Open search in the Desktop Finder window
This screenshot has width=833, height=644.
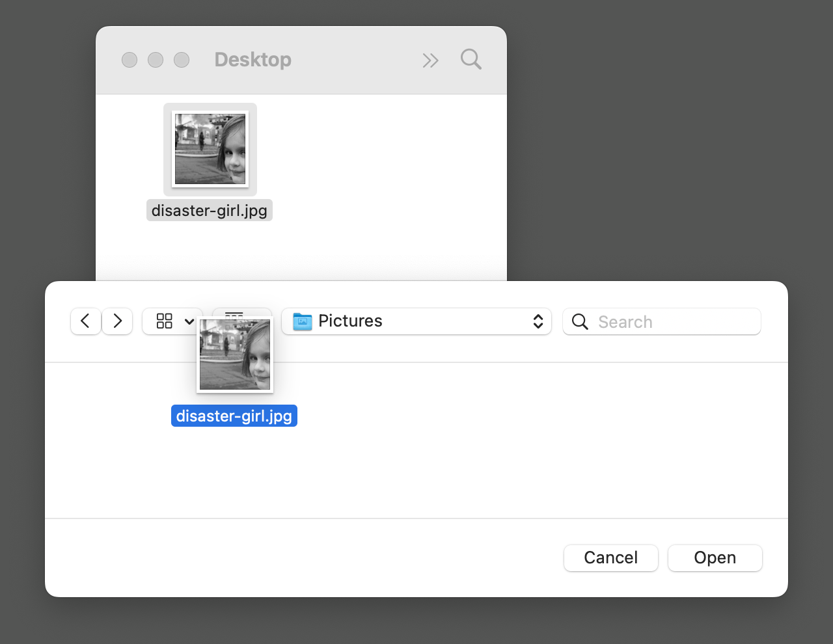471,60
